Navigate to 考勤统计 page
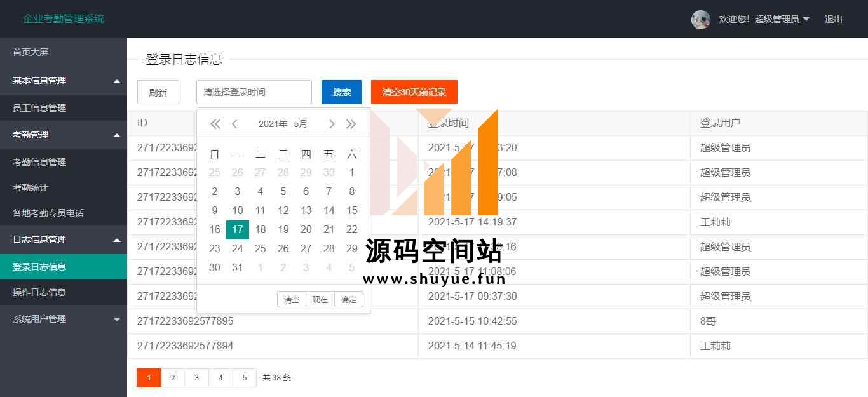The image size is (868, 397). tap(31, 187)
